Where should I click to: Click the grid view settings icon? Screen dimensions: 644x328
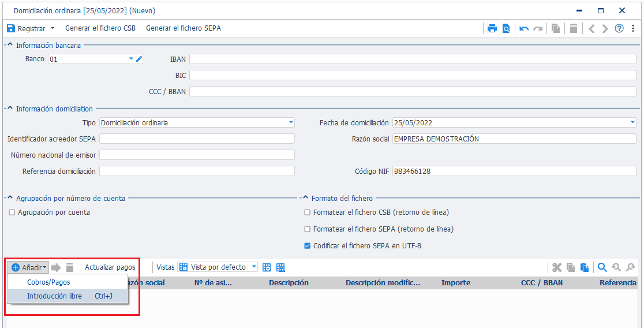(x=267, y=267)
